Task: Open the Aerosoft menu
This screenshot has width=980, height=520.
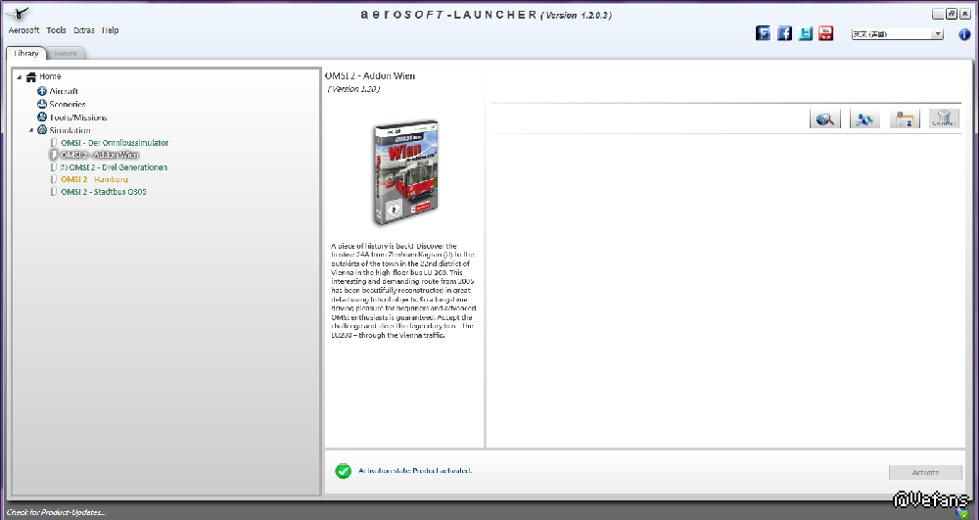Action: click(23, 30)
